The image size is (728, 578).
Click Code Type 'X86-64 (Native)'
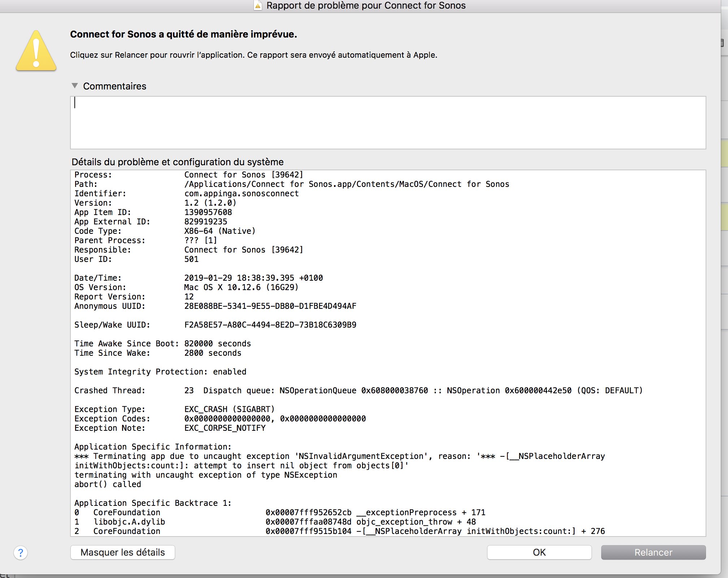coord(220,231)
